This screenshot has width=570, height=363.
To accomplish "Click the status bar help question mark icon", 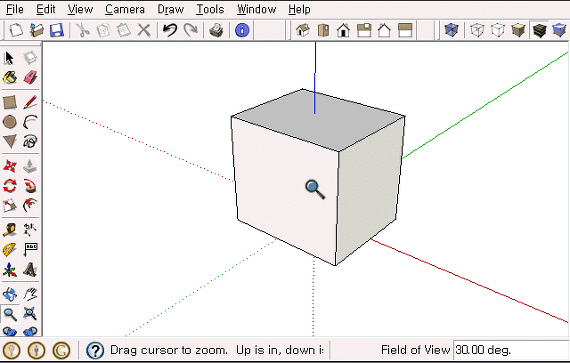I will click(x=95, y=351).
